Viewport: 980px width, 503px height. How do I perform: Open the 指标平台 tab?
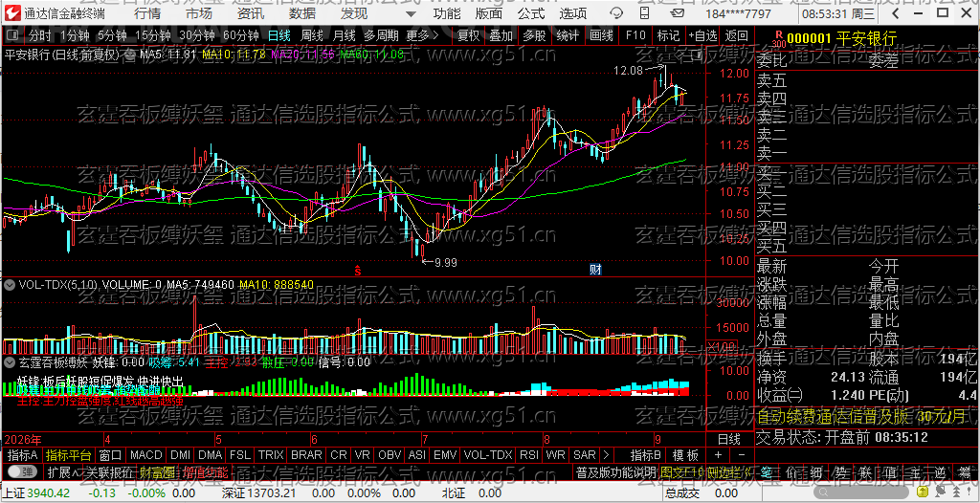(68, 455)
